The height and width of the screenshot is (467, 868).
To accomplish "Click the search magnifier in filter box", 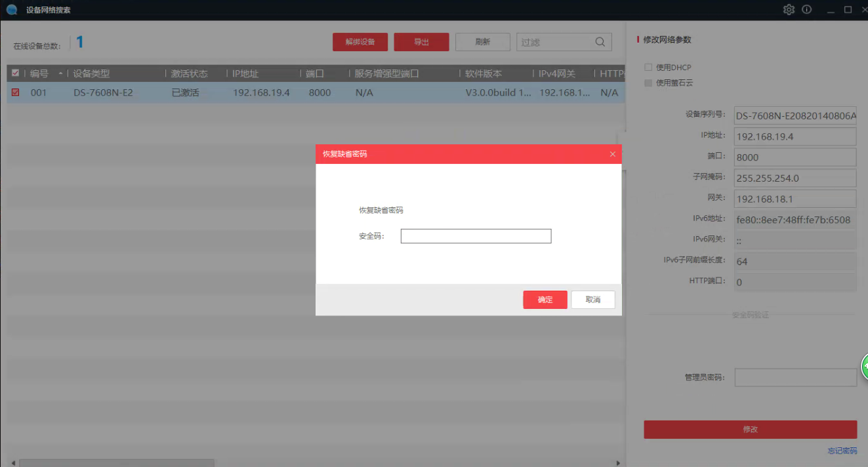I will pos(600,42).
